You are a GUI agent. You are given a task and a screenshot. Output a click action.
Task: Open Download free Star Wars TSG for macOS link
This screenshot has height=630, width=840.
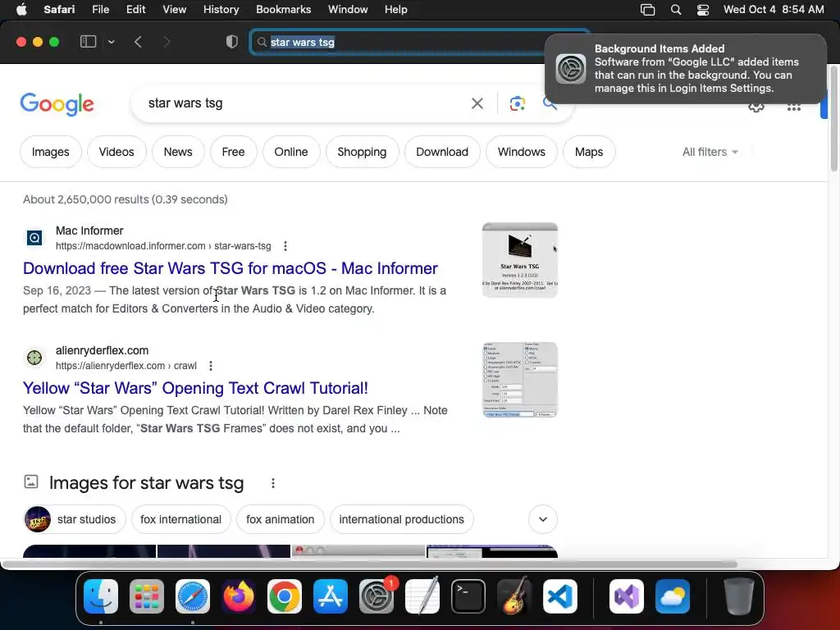(231, 268)
